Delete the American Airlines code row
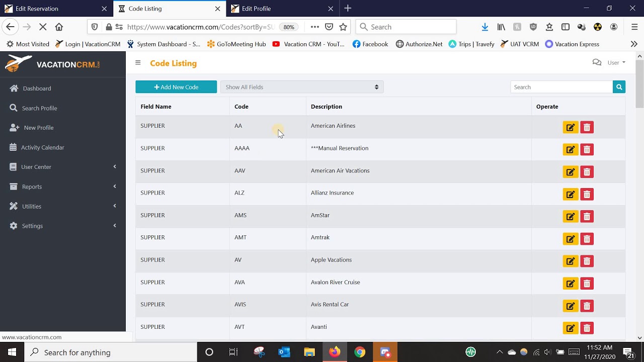 point(587,127)
